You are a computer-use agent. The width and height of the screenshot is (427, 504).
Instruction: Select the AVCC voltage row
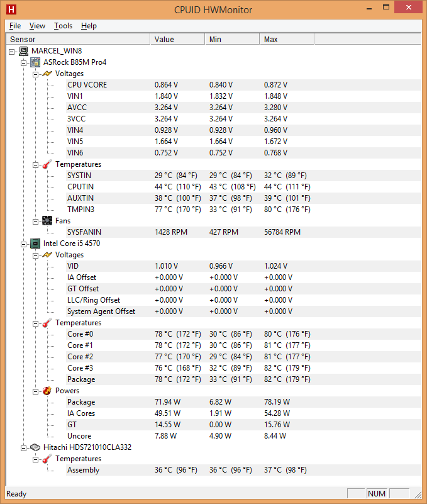(x=243, y=108)
